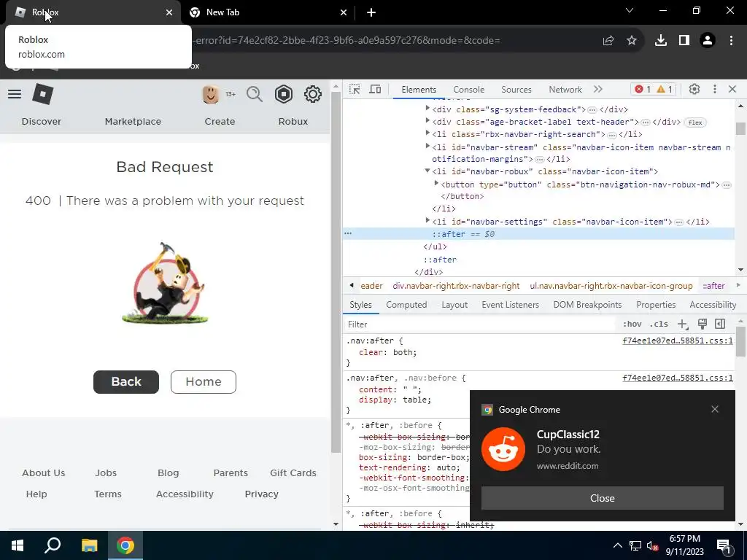Open the Privacy footer link
747x560 pixels.
click(262, 494)
